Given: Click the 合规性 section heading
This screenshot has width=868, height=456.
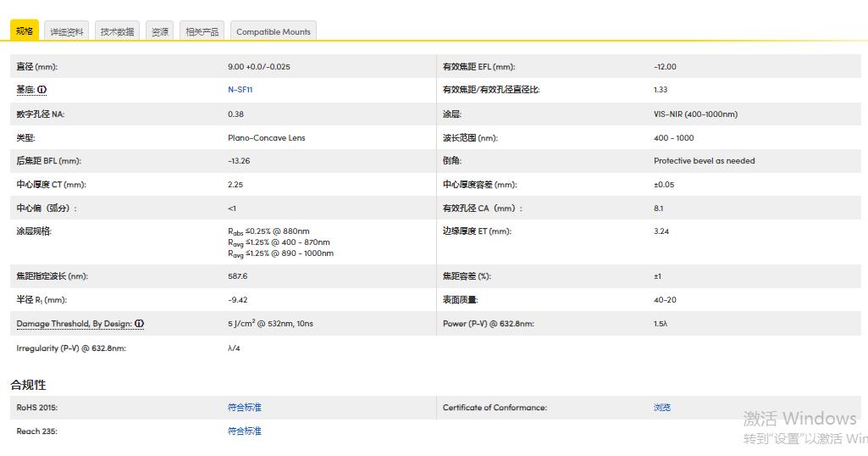Looking at the screenshot, I should pyautogui.click(x=28, y=385).
